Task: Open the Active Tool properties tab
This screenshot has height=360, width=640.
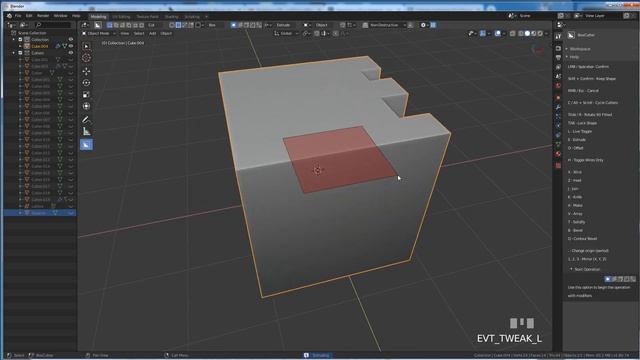Action: point(558,37)
